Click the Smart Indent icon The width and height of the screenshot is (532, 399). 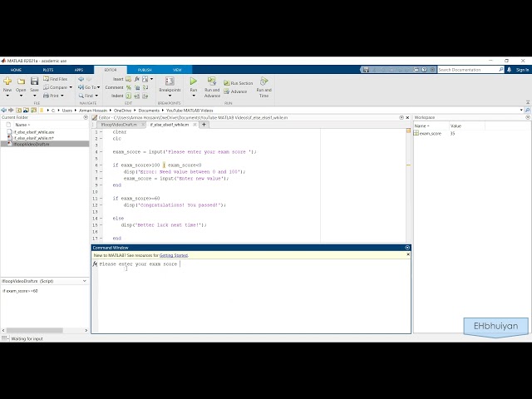[129, 96]
